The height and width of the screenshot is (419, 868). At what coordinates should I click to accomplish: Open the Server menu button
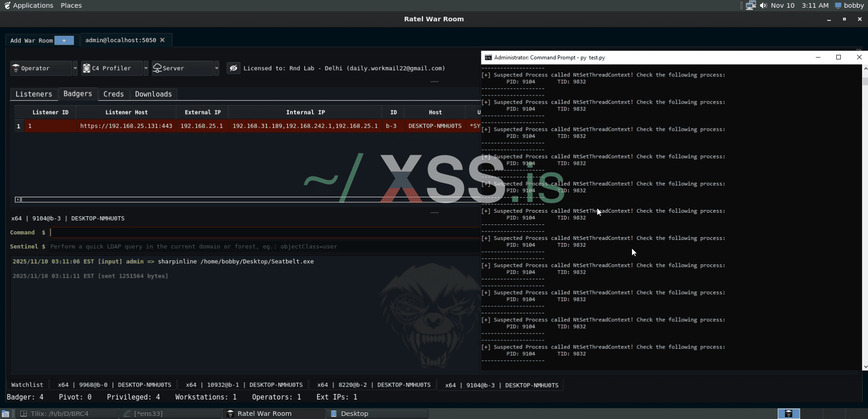(x=183, y=68)
